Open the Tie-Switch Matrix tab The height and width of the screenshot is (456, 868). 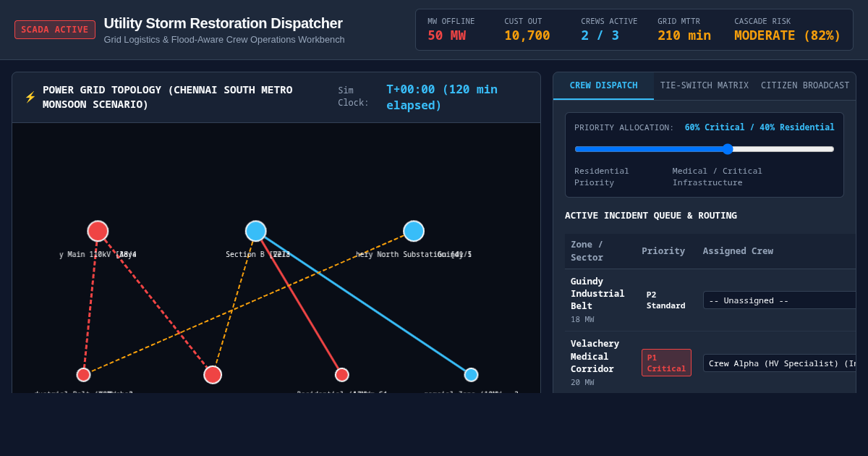pos(704,85)
